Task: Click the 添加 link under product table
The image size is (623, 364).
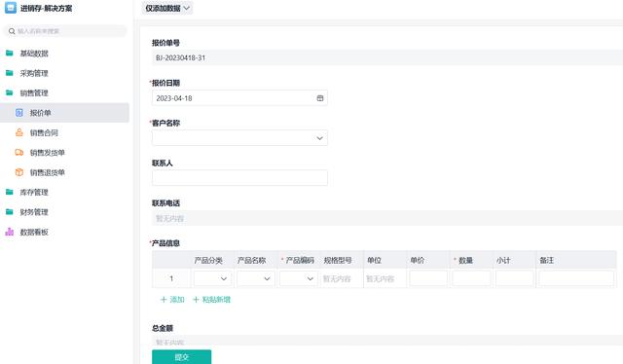Action: 172,300
